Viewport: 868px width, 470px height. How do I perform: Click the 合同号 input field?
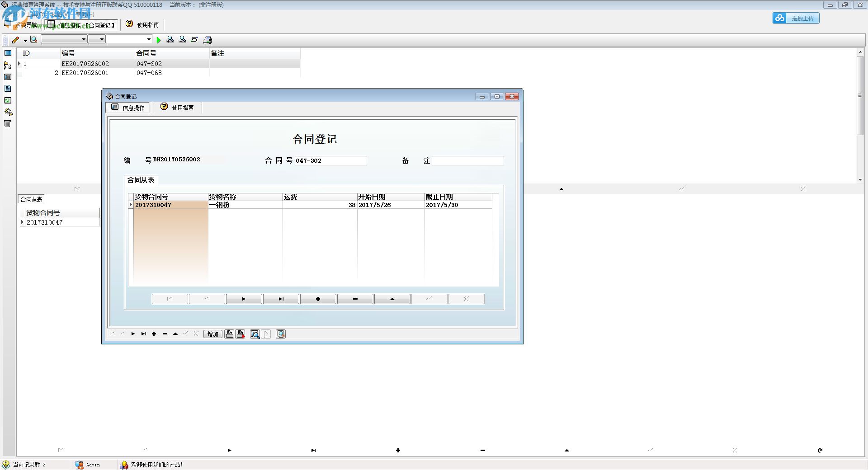[x=330, y=160]
